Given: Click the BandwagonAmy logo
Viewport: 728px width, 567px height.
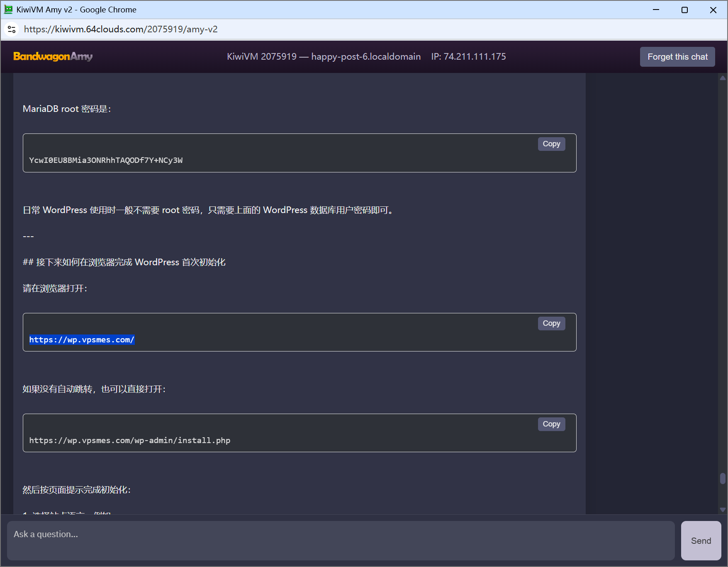Looking at the screenshot, I should click(x=53, y=56).
